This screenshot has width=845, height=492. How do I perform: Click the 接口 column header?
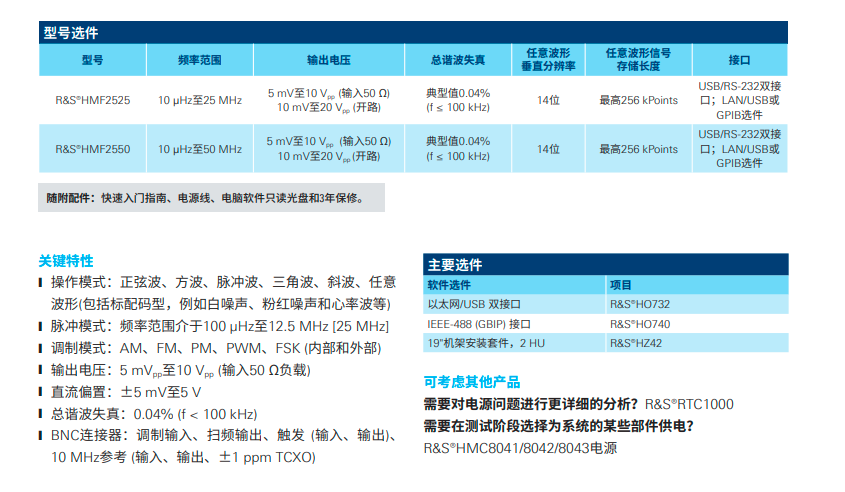pyautogui.click(x=739, y=60)
